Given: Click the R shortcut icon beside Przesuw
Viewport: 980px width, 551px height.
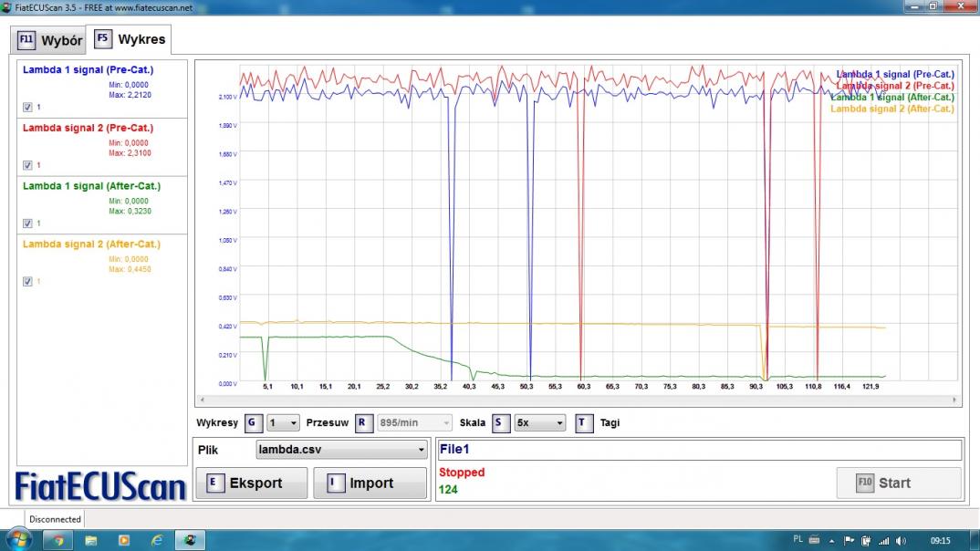Looking at the screenshot, I should pos(363,423).
